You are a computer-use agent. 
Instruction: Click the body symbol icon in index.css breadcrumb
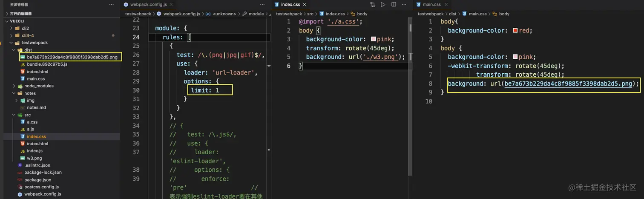(353, 14)
